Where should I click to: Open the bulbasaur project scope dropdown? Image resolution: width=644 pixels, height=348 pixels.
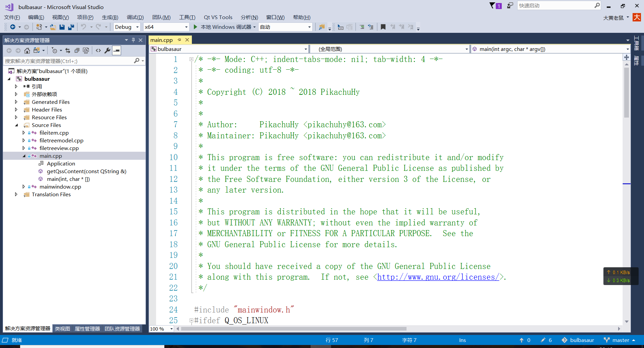pyautogui.click(x=229, y=49)
